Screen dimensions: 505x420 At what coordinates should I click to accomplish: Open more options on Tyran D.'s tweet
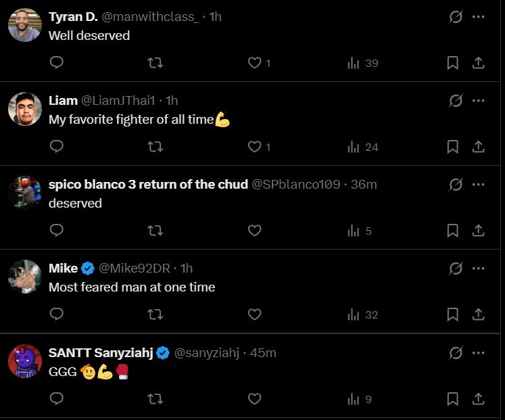tap(479, 17)
